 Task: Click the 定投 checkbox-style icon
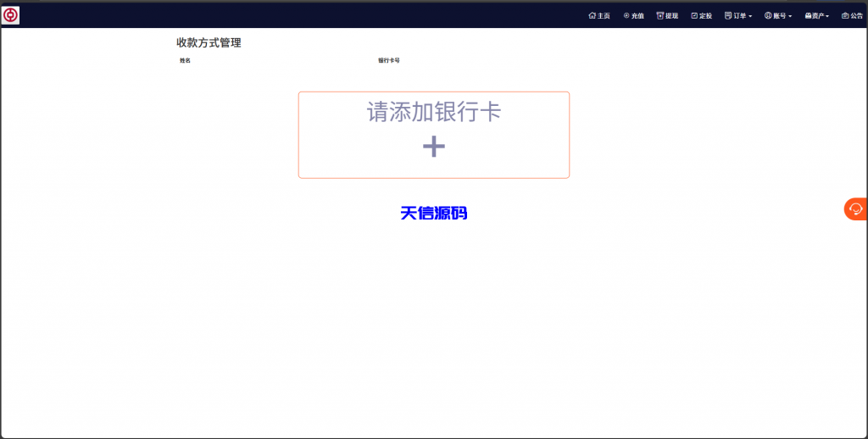pos(694,15)
